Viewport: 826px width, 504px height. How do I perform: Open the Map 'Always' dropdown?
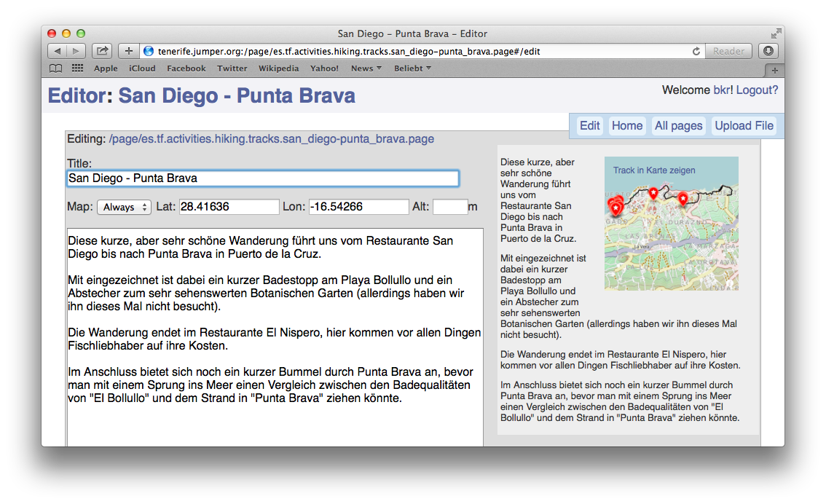click(x=124, y=208)
